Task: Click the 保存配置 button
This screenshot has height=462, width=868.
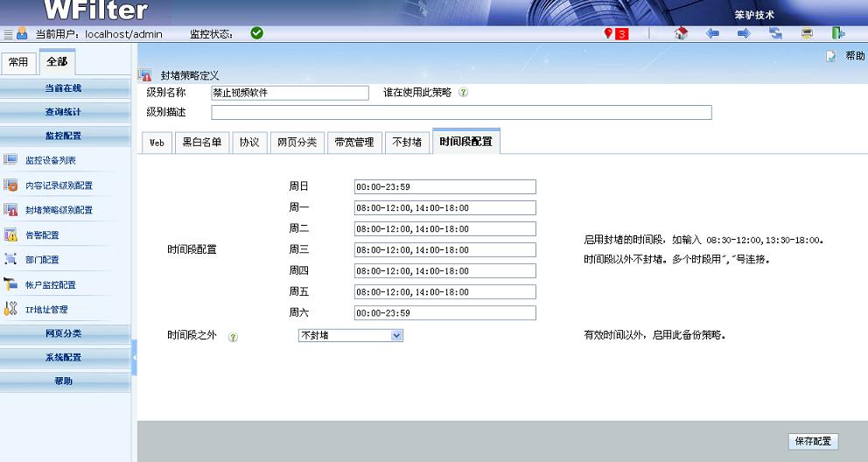Action: pyautogui.click(x=812, y=442)
